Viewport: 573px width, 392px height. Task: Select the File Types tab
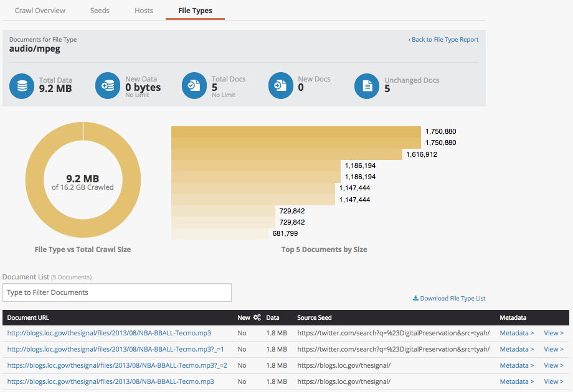pos(195,11)
